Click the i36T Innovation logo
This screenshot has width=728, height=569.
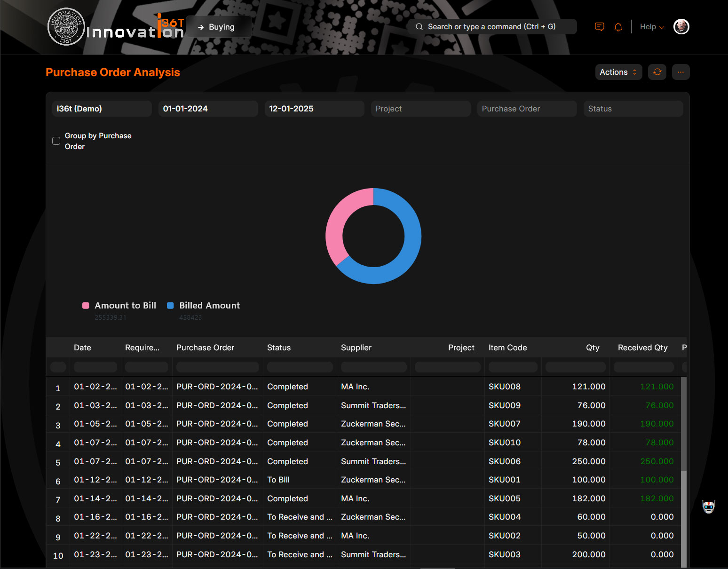click(115, 27)
